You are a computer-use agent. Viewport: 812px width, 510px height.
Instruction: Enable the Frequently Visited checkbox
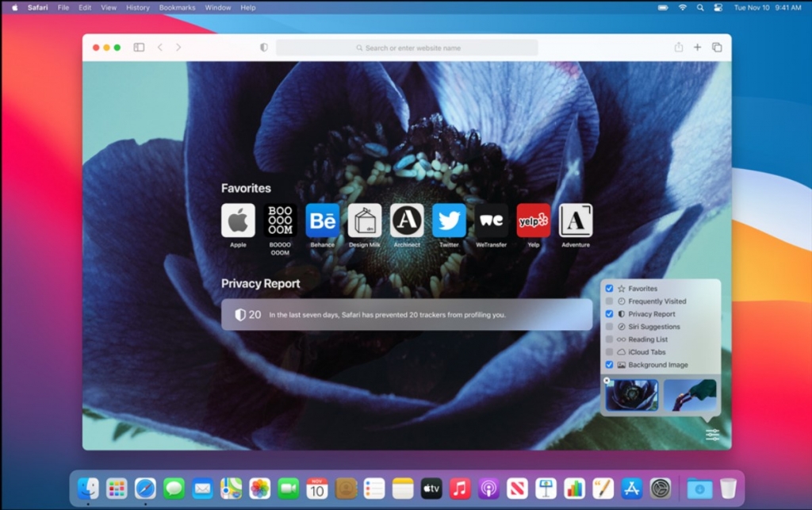[608, 301]
